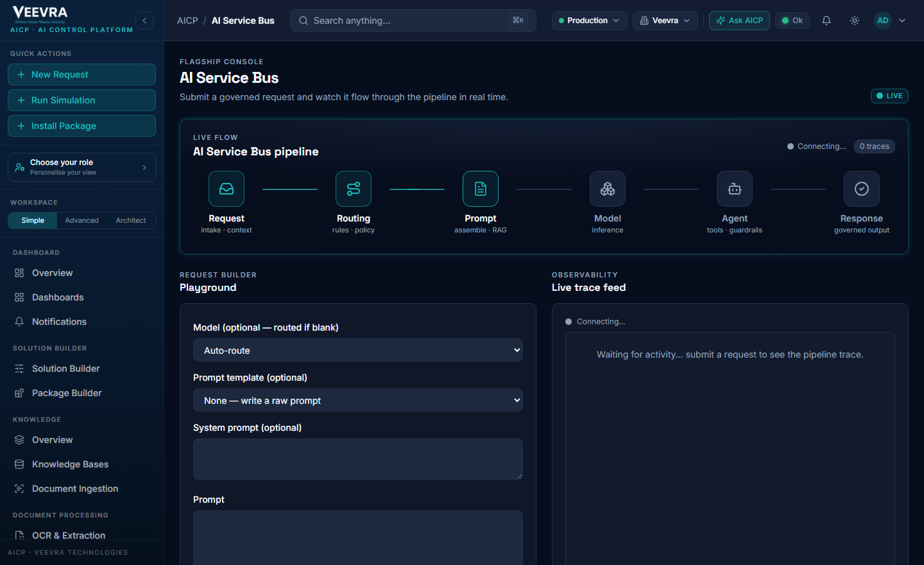Focus the Search anything field
924x565 pixels.
pyautogui.click(x=413, y=21)
